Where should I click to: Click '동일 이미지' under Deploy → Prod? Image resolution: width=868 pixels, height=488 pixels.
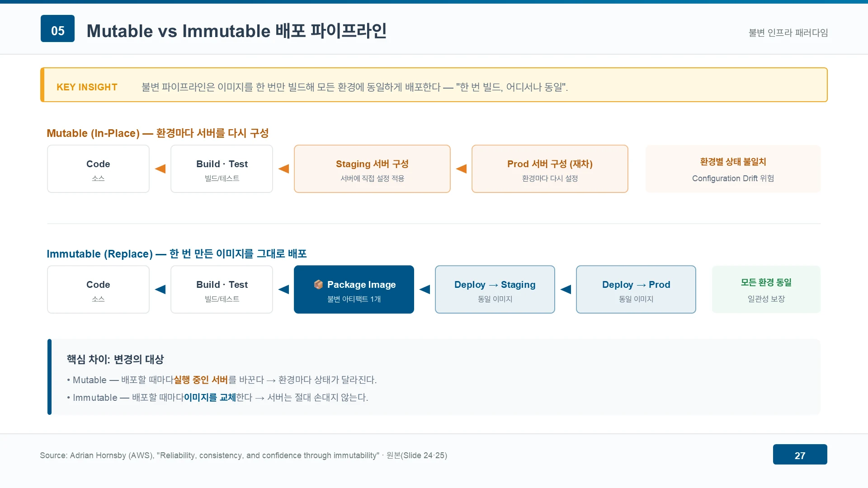[x=636, y=299]
